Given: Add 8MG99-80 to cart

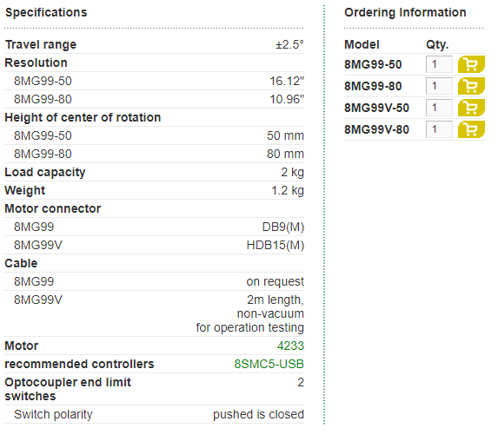Looking at the screenshot, I should point(471,86).
